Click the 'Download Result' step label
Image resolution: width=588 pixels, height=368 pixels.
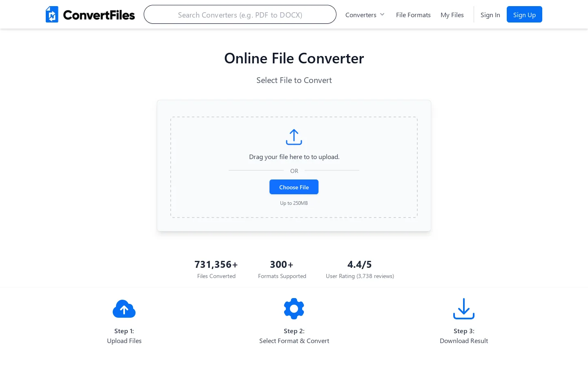pyautogui.click(x=464, y=341)
